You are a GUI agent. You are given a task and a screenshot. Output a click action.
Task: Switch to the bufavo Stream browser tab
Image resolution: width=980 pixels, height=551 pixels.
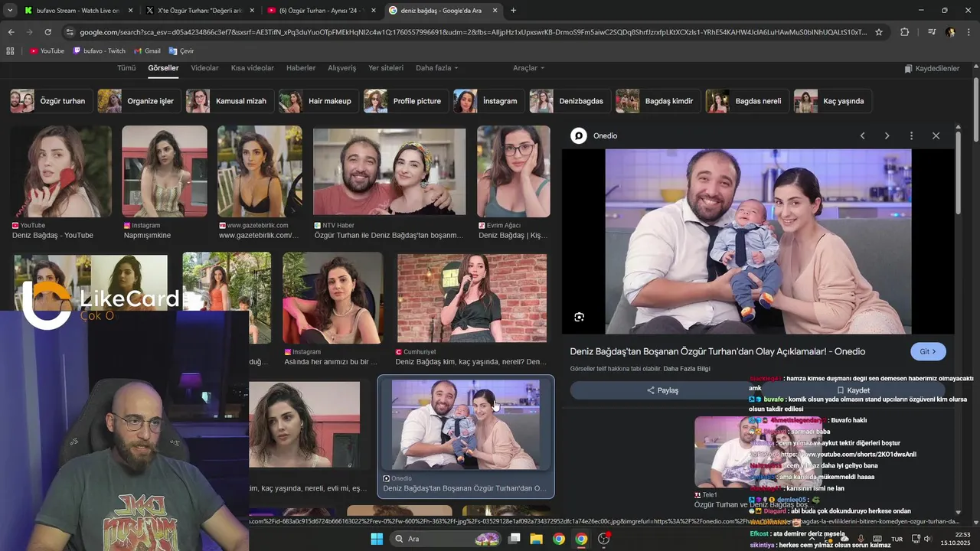pos(78,11)
